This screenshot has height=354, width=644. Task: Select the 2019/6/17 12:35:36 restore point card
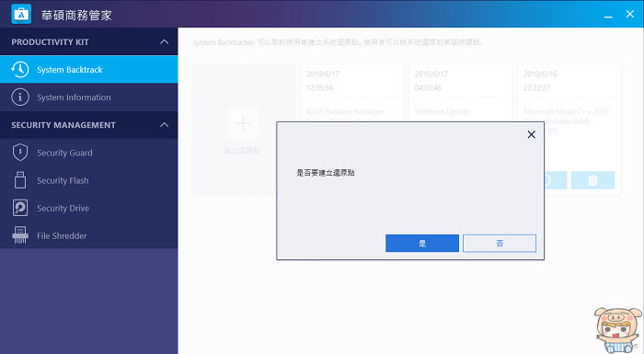tap(351, 92)
